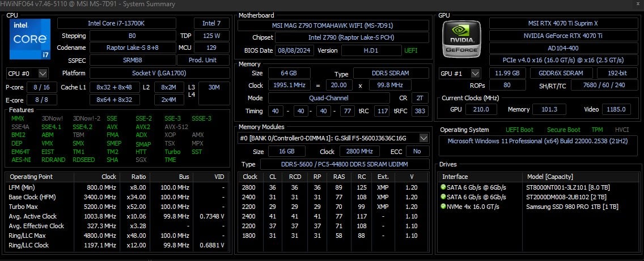The height and width of the screenshot is (261, 644).
Task: Click the Intel Core i7 logo
Action: point(29,38)
